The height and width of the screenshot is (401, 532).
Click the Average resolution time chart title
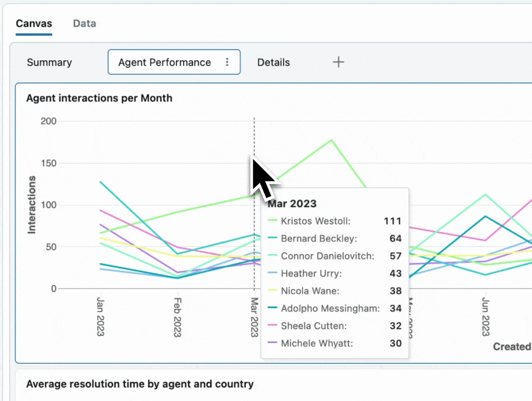[140, 384]
